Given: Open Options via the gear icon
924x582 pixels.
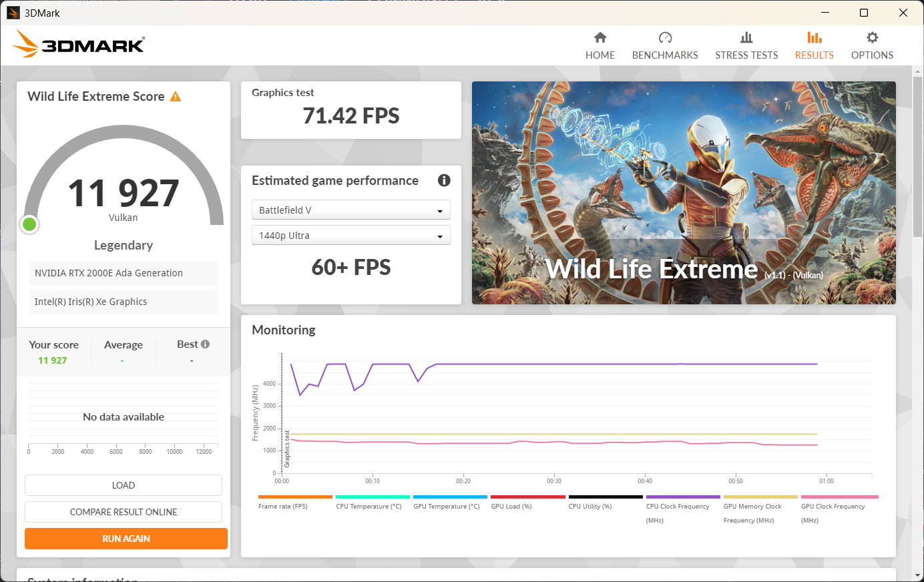Looking at the screenshot, I should [872, 37].
